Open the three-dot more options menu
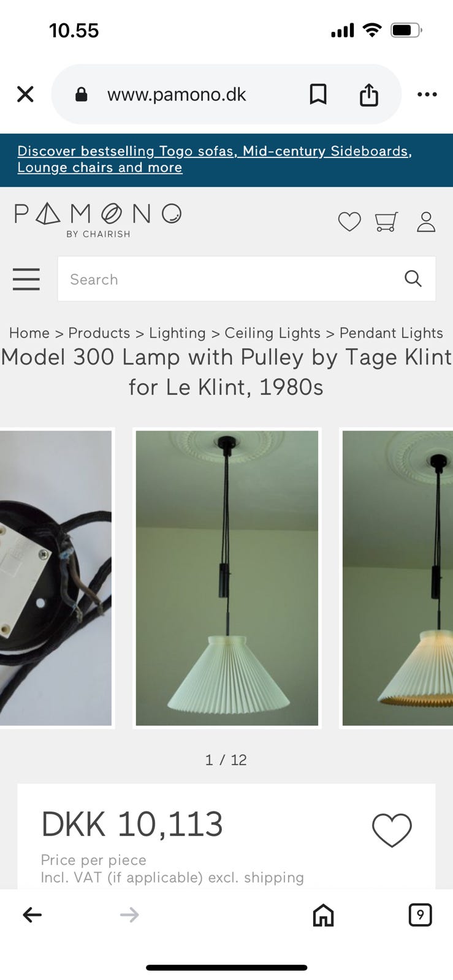The image size is (453, 980). (x=427, y=94)
